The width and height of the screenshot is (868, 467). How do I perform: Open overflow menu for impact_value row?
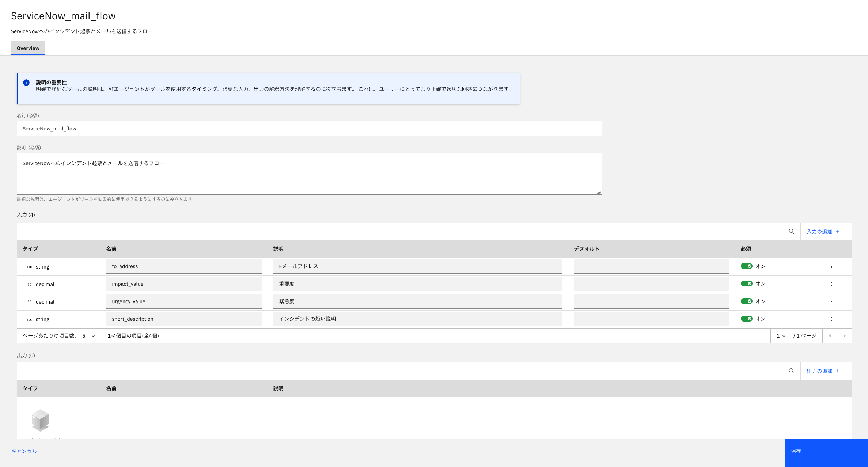point(831,284)
